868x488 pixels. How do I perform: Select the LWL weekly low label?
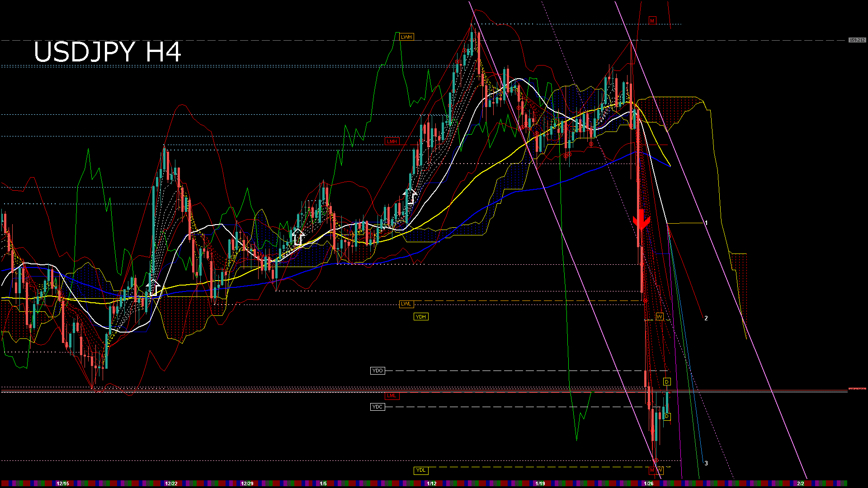[406, 304]
